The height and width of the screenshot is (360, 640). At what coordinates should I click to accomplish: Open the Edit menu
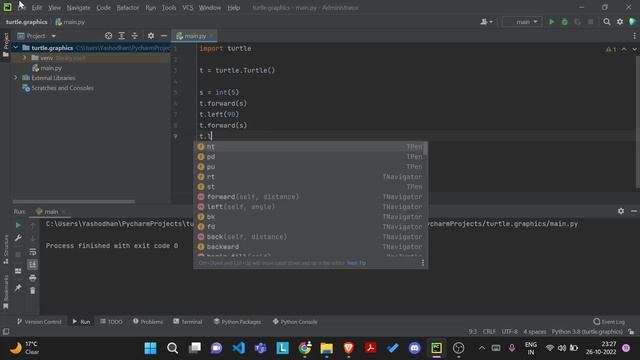pyautogui.click(x=37, y=8)
